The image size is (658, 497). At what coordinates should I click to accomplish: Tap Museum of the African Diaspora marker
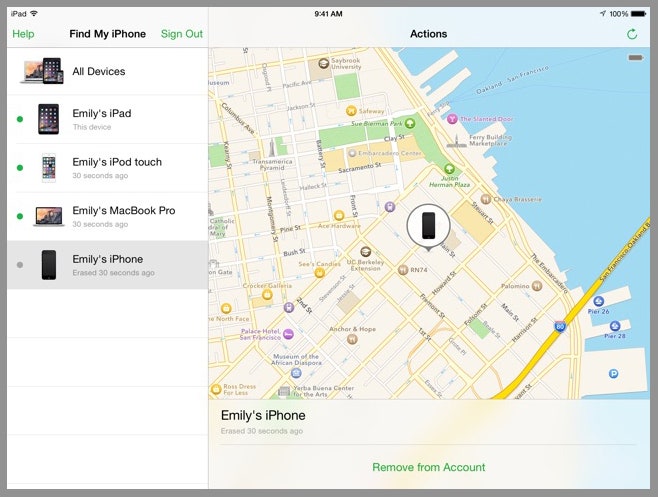[296, 373]
